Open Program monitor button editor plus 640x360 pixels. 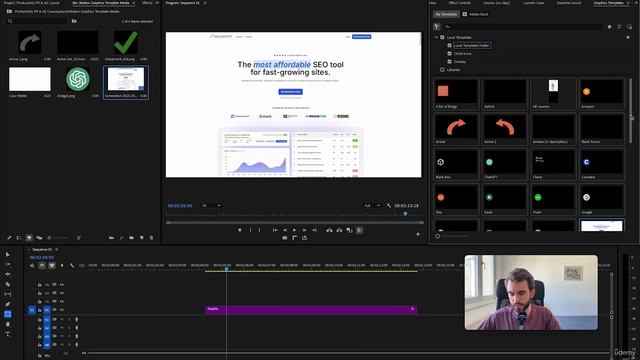click(x=418, y=234)
